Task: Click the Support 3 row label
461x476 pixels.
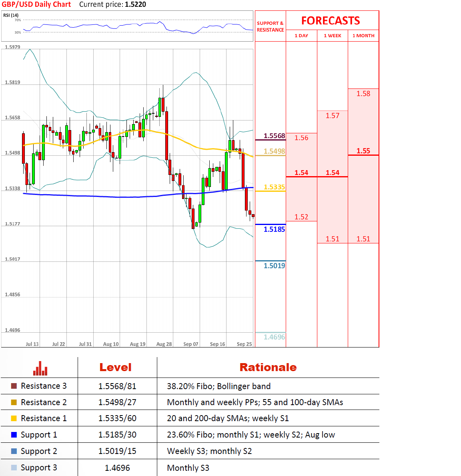Action: 39,468
